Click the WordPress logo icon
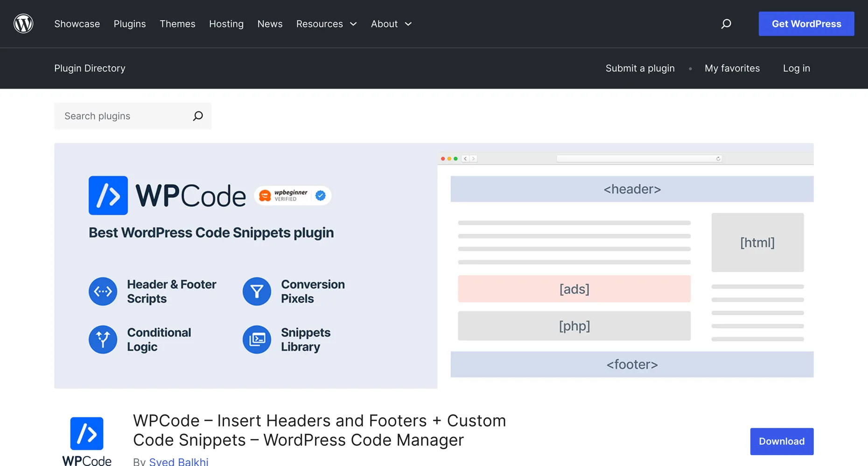Viewport: 868px width, 466px height. (x=23, y=23)
